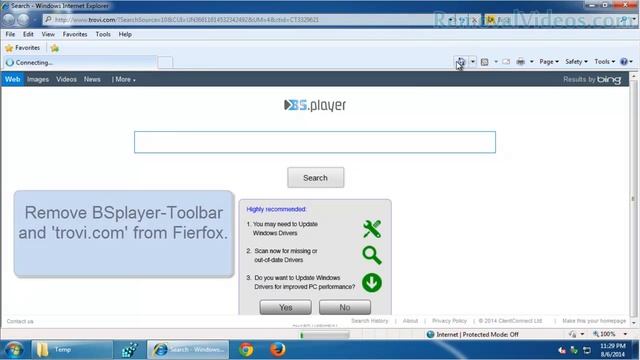Refresh the page using address bar refresh icon
Screen dimensions: 640x360
pyautogui.click(x=462, y=20)
